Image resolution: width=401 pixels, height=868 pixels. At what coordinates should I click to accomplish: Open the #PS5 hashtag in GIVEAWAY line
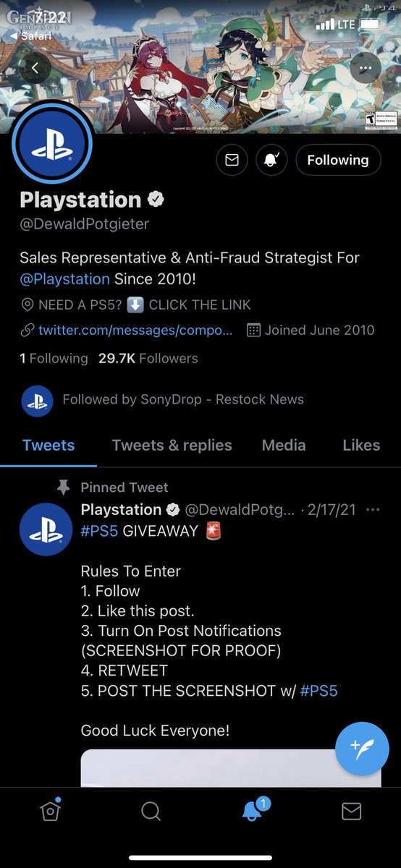(99, 531)
